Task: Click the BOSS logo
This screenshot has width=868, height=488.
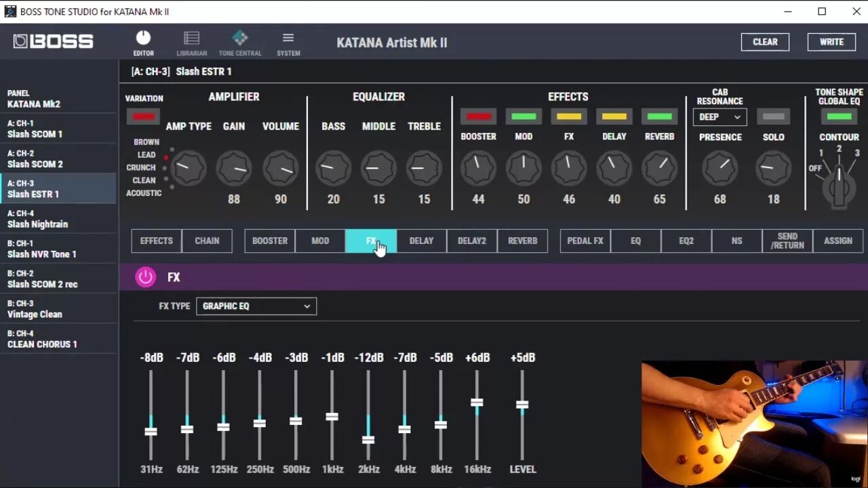Action: pyautogui.click(x=53, y=41)
